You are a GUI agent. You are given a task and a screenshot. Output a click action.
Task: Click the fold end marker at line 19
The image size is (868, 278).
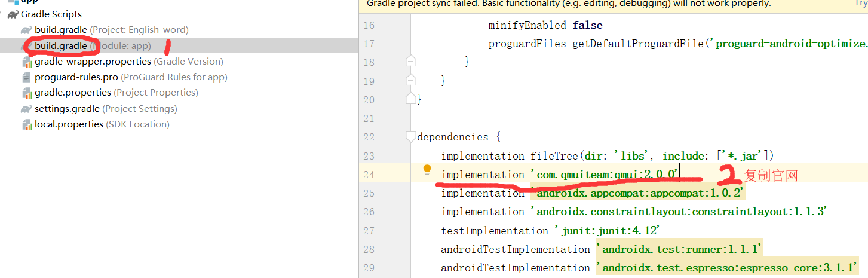click(410, 80)
